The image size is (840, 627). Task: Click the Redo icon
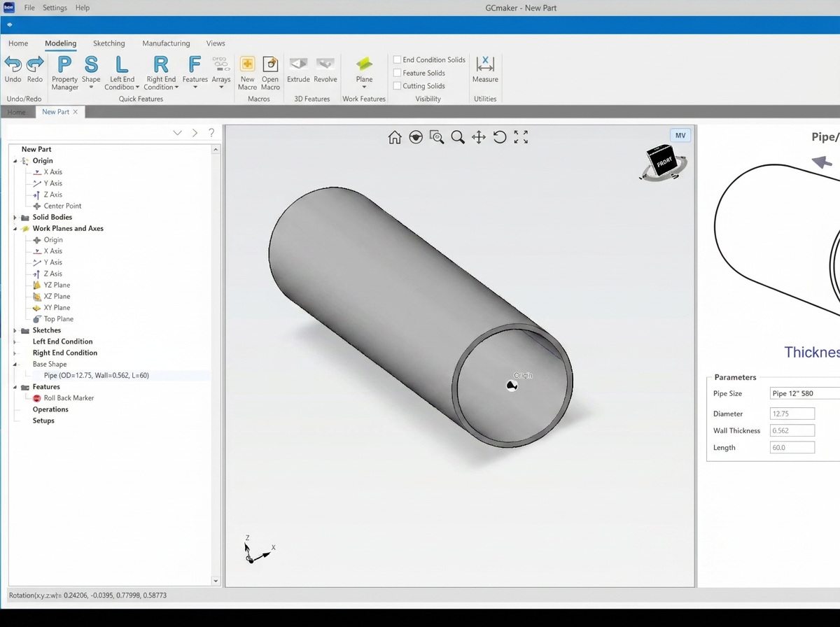click(35, 64)
